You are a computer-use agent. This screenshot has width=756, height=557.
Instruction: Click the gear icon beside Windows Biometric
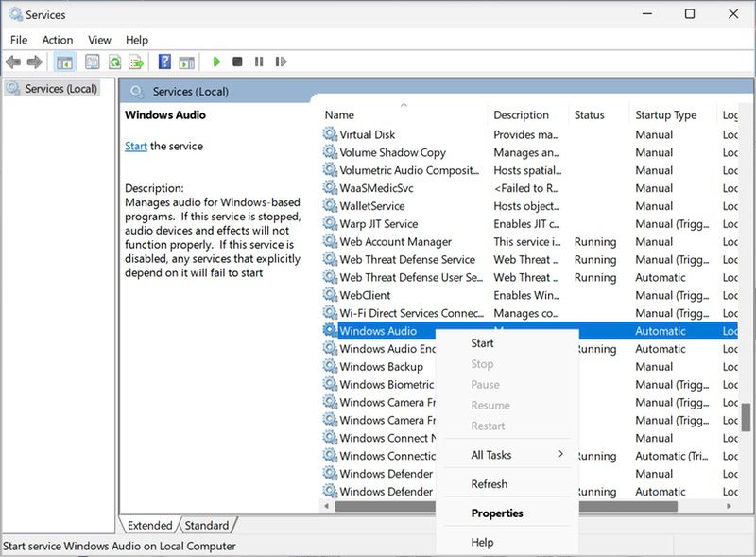[x=330, y=384]
